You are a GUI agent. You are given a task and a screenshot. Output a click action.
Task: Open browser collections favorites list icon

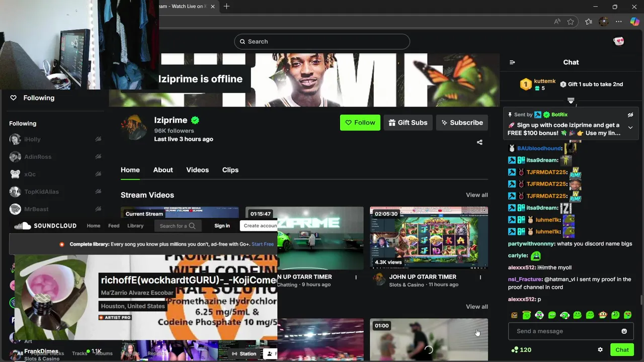pyautogui.click(x=589, y=22)
